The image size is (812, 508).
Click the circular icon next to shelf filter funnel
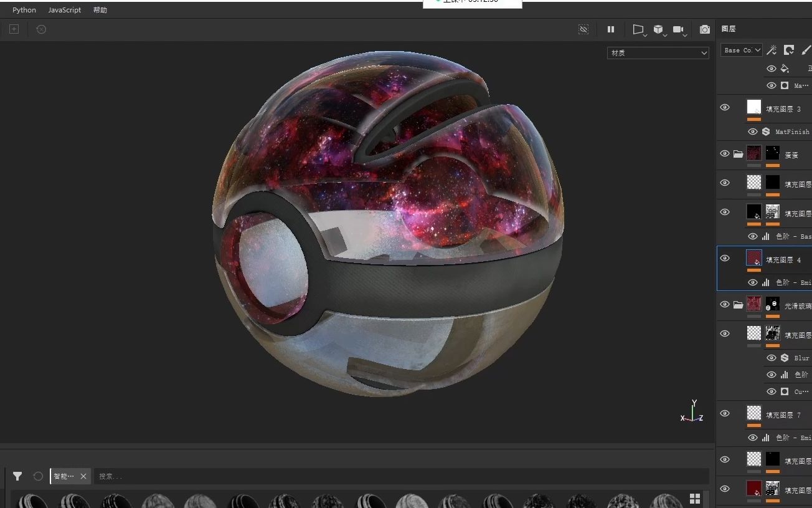pos(38,476)
